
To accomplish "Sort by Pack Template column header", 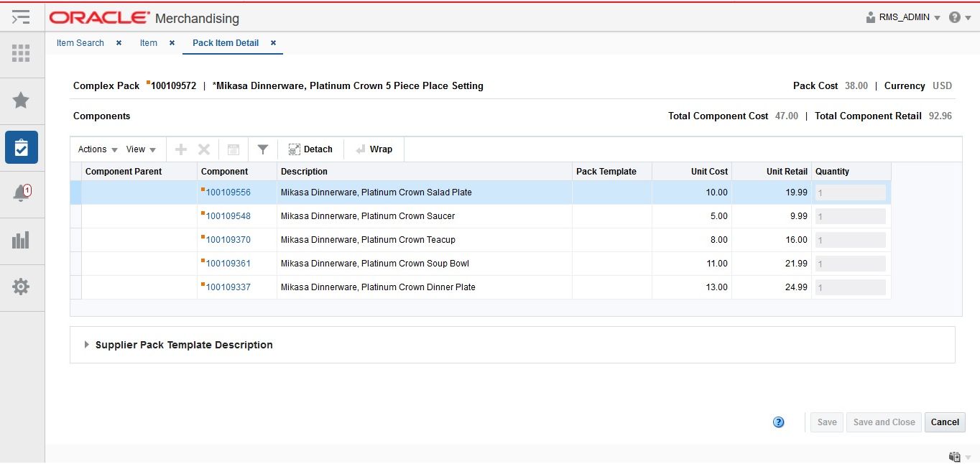I will click(x=612, y=172).
